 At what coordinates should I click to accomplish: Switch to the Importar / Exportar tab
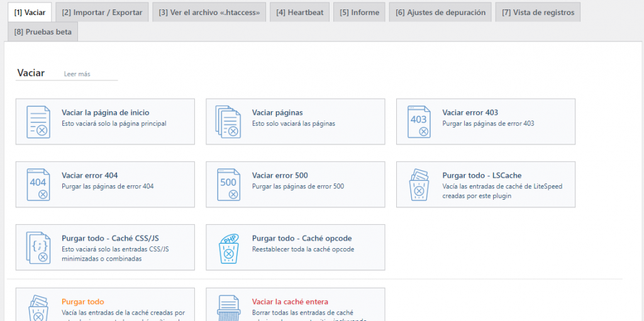pyautogui.click(x=102, y=12)
